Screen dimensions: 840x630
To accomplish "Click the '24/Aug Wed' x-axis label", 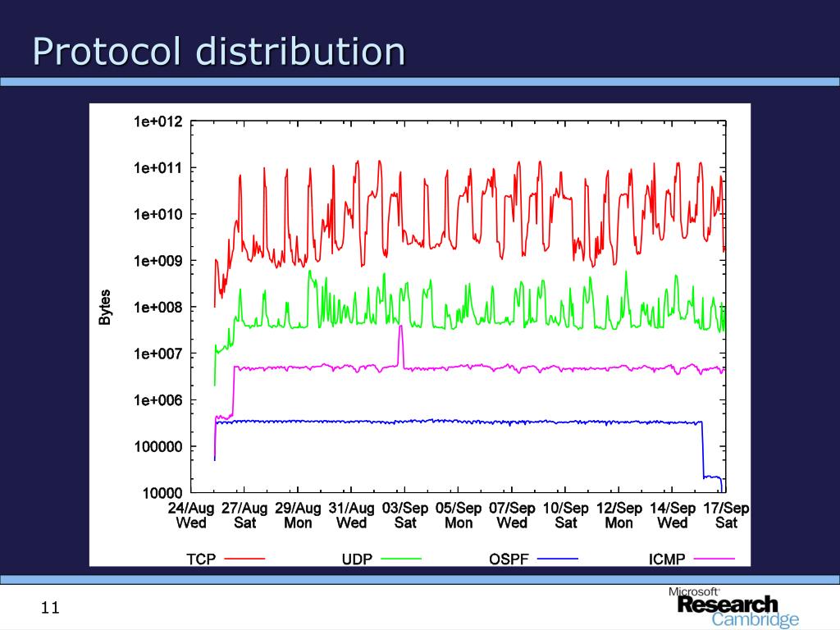I will pos(191,515).
